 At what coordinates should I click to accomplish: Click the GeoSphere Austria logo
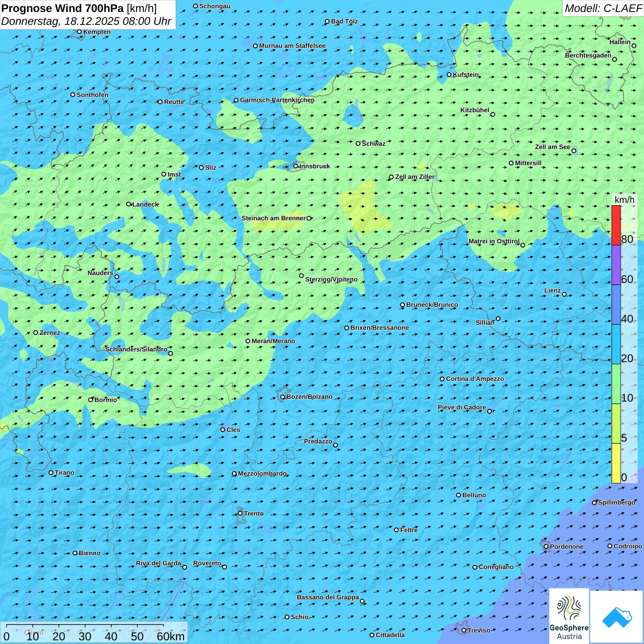569,616
